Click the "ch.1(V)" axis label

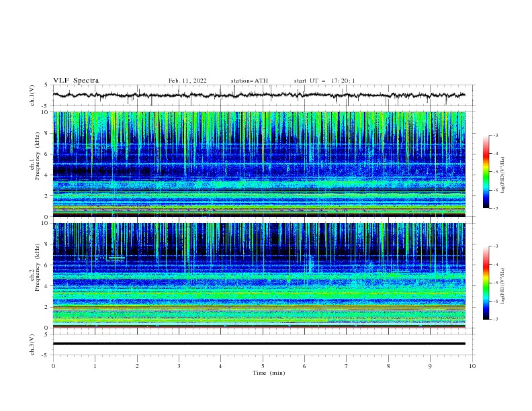(x=32, y=95)
